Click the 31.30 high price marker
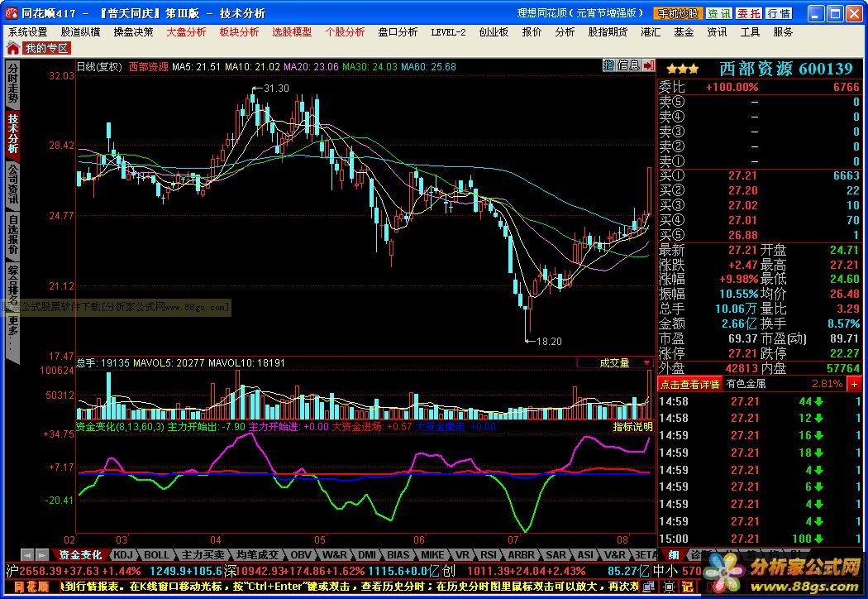Image resolution: width=868 pixels, height=599 pixels. 276,88
